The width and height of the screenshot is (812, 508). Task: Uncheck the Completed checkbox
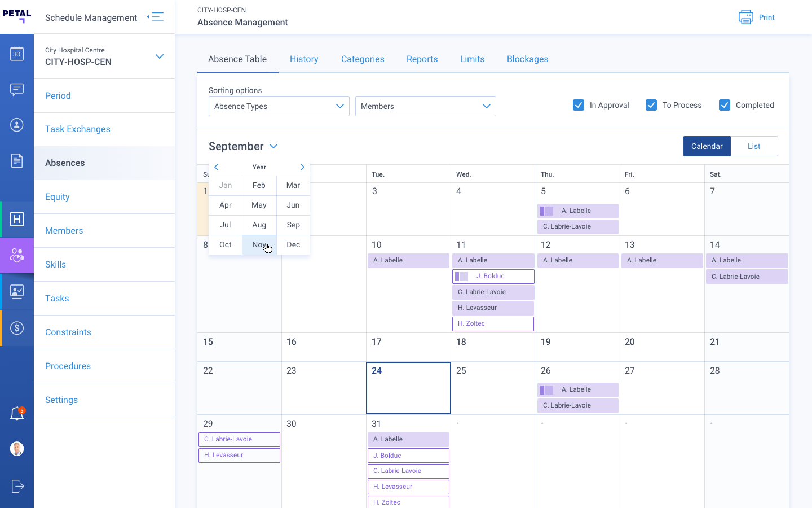click(724, 105)
